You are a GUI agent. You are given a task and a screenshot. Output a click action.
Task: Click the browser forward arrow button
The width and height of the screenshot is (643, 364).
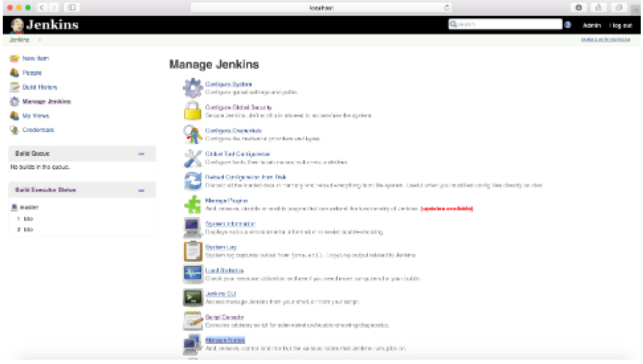(54, 8)
